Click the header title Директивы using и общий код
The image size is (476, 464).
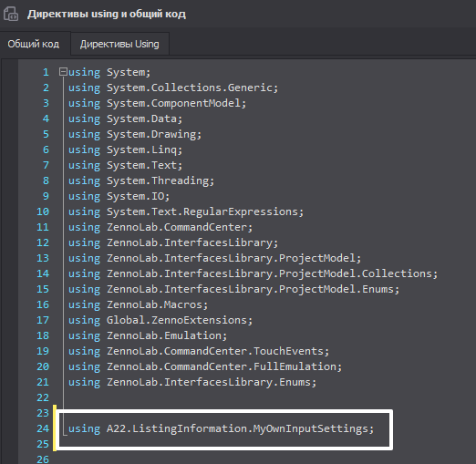[107, 15]
